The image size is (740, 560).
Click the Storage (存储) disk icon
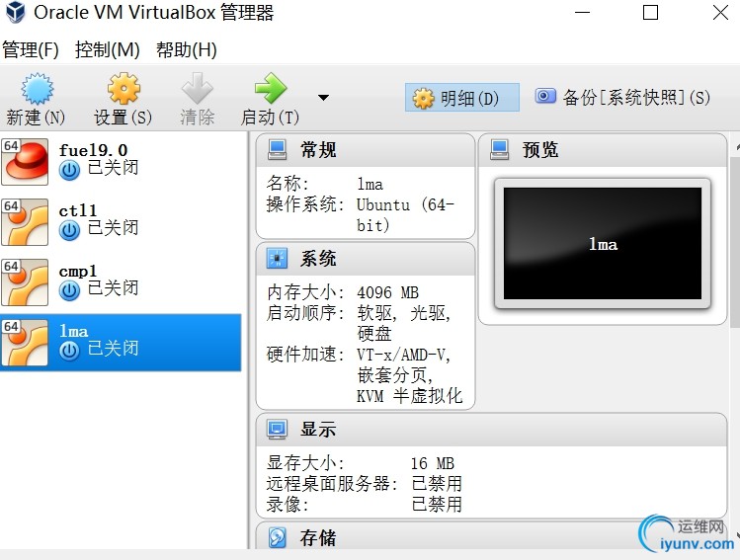pyautogui.click(x=277, y=537)
